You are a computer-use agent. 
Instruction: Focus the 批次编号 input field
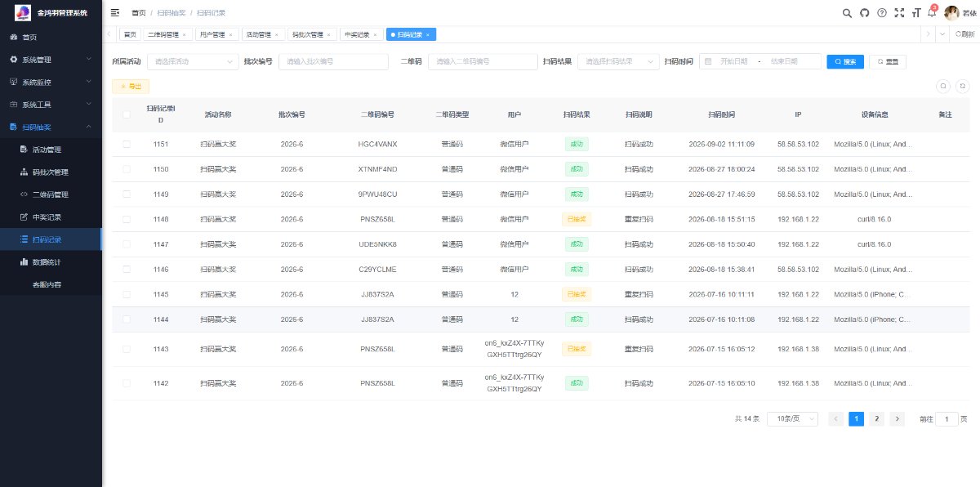pyautogui.click(x=333, y=61)
